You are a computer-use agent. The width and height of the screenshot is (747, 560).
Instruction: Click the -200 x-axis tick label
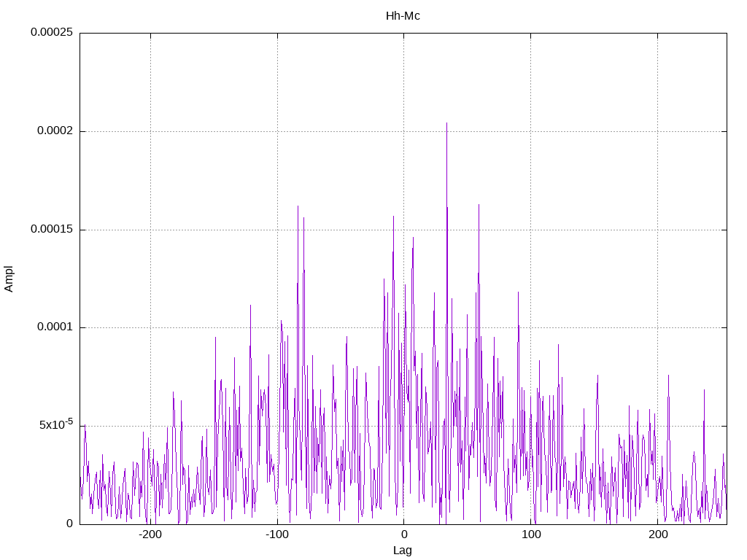pyautogui.click(x=150, y=534)
